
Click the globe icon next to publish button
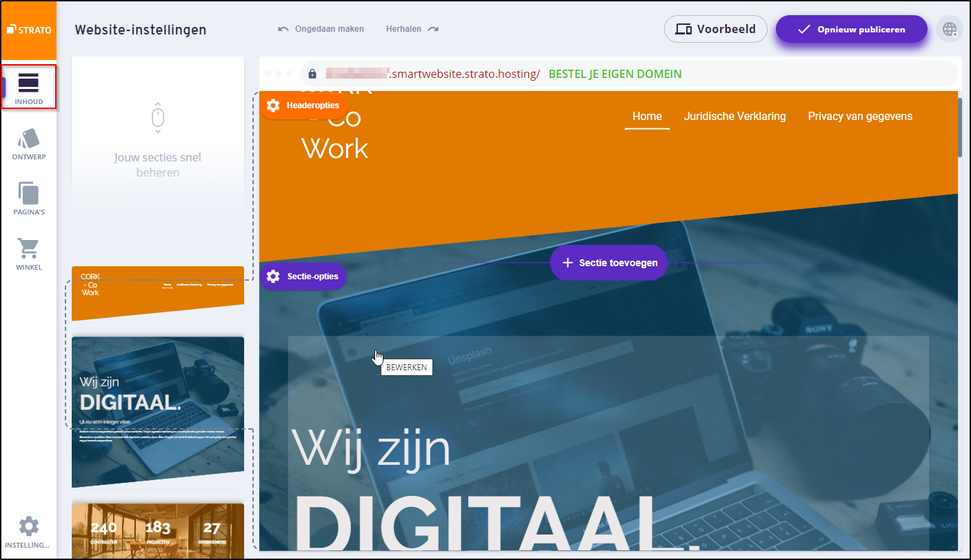tap(950, 29)
